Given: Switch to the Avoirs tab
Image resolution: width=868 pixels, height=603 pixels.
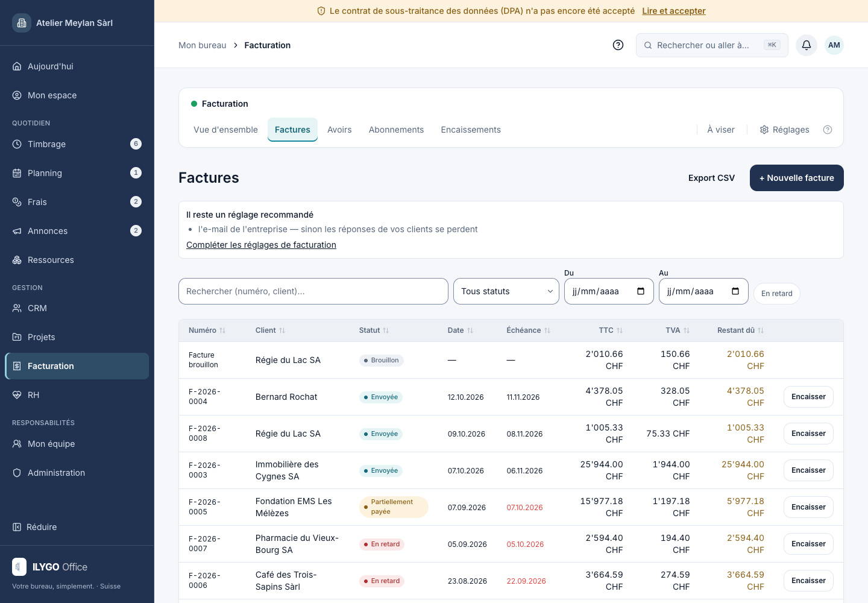Looking at the screenshot, I should [339, 130].
